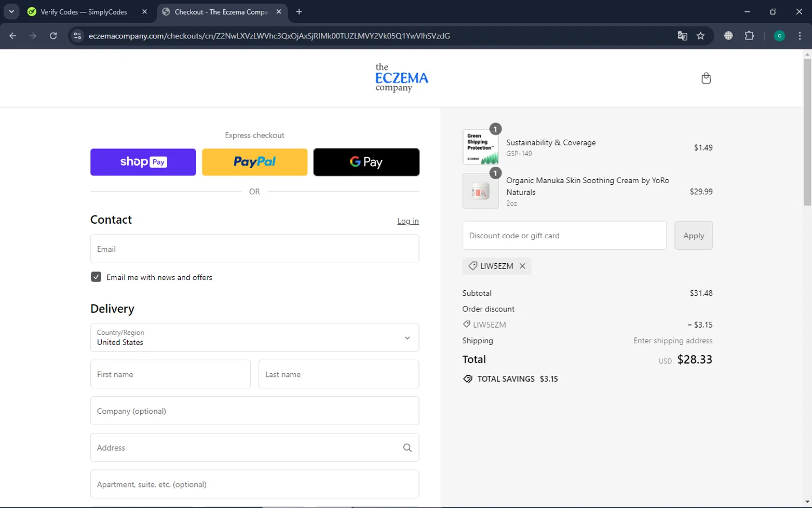Click the translate page icon
The height and width of the screenshot is (508, 812).
(x=682, y=36)
